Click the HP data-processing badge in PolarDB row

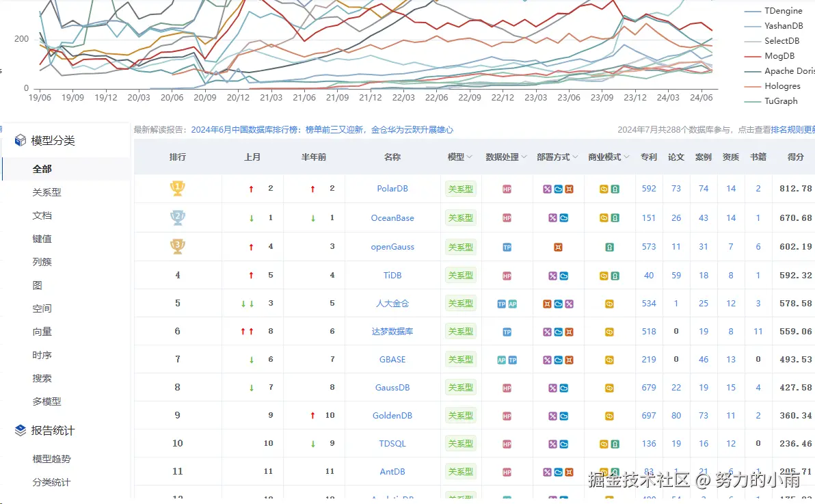(x=507, y=189)
